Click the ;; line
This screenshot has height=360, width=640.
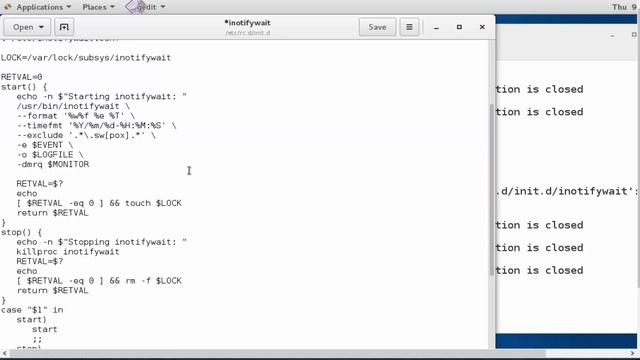pyautogui.click(x=37, y=339)
